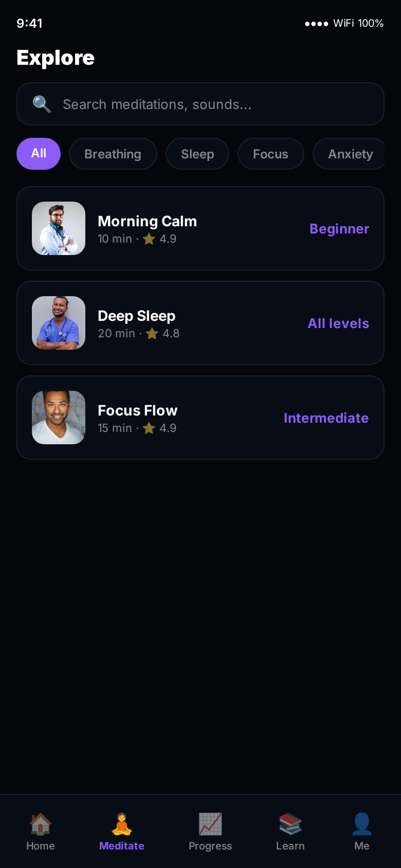This screenshot has width=401, height=868.
Task: Select the All filter chip
Action: tap(39, 154)
